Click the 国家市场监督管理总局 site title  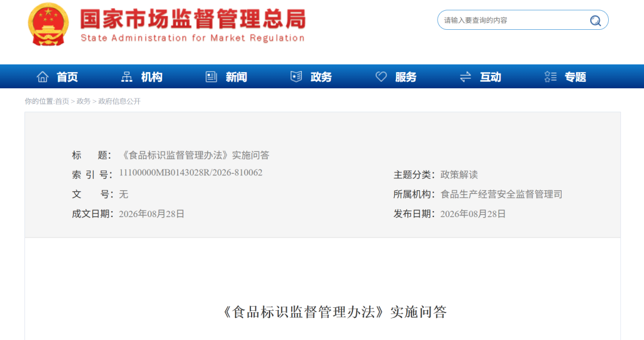click(x=193, y=19)
